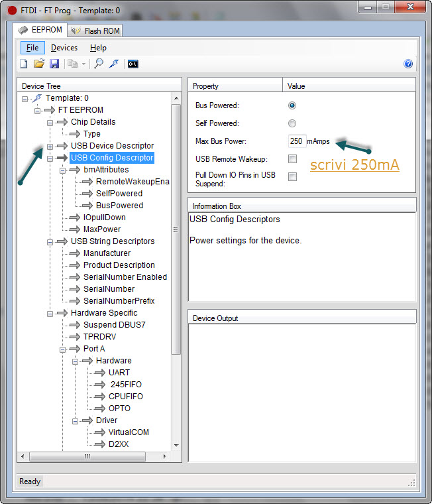The height and width of the screenshot is (504, 432).
Task: Save the template with the floppy disk icon
Action: 54,64
